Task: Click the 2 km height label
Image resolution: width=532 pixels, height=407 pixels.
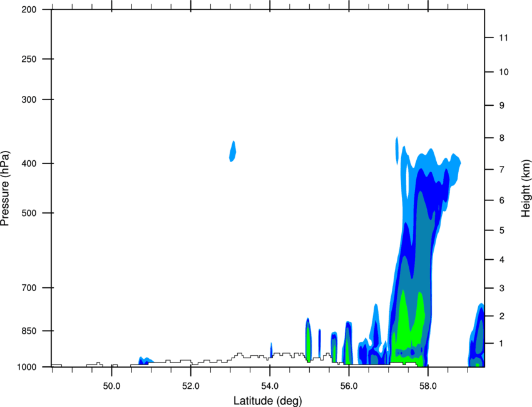Action: (502, 316)
